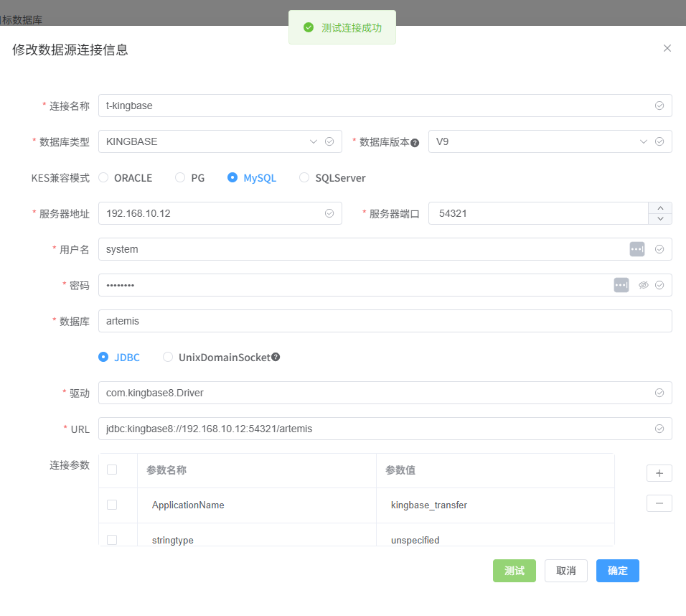Click validation check icon in URL field

[659, 429]
